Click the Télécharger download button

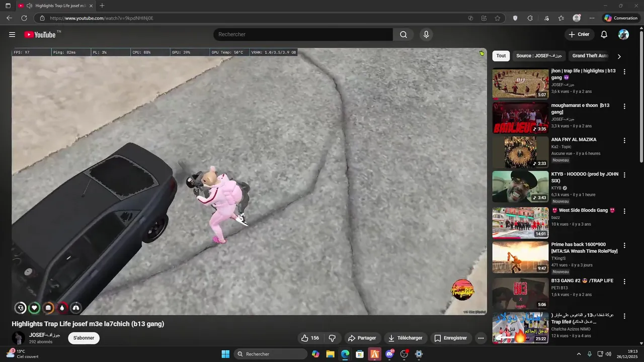[x=406, y=338]
